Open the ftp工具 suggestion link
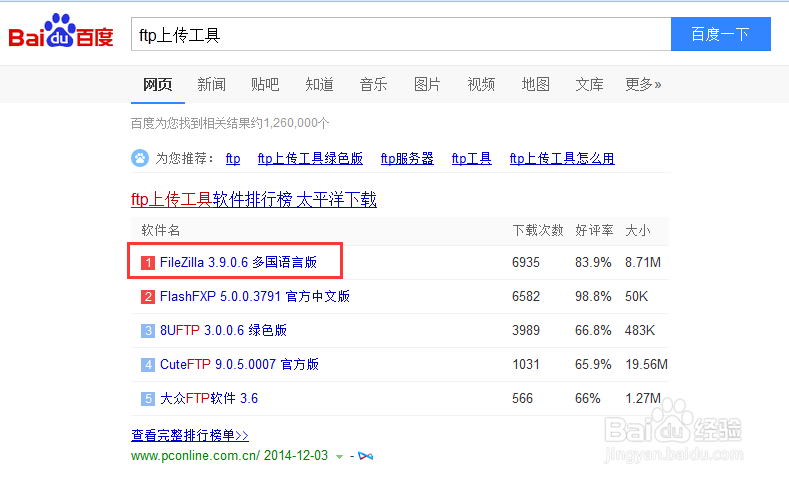789x482 pixels. tap(471, 158)
